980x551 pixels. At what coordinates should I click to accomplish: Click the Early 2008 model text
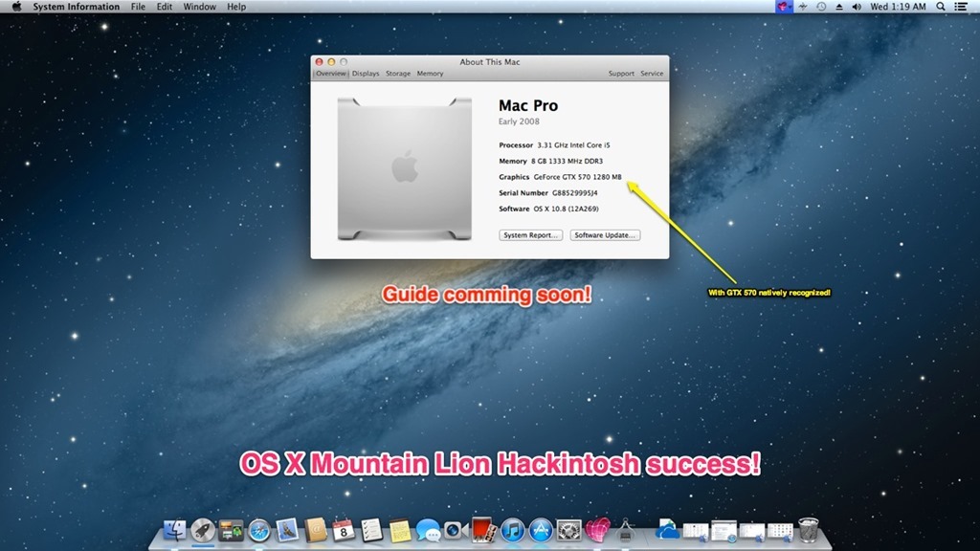point(519,121)
